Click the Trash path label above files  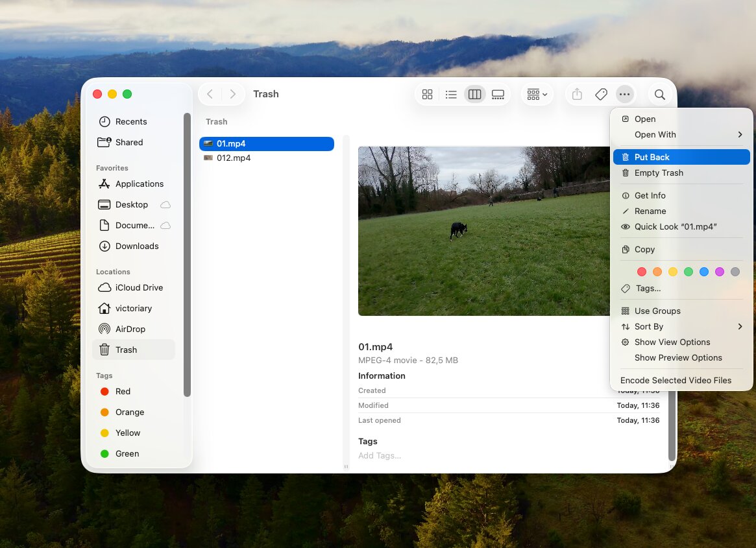click(217, 122)
